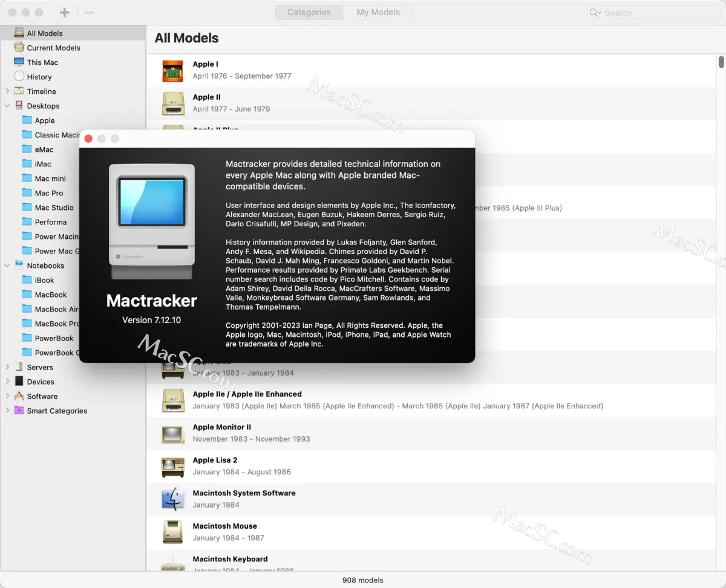726x588 pixels.
Task: Click the Apple IIe Enhanced icon
Action: pos(173,400)
